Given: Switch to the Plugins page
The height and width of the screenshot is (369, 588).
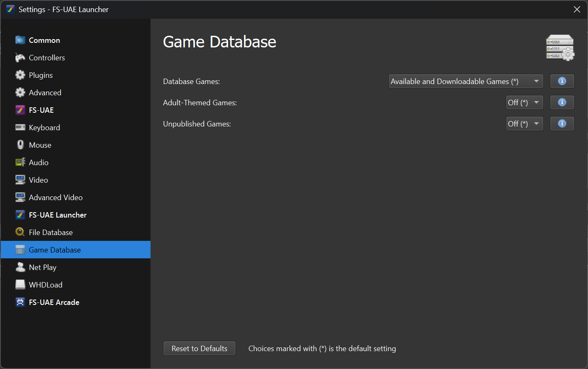Looking at the screenshot, I should click(76, 75).
